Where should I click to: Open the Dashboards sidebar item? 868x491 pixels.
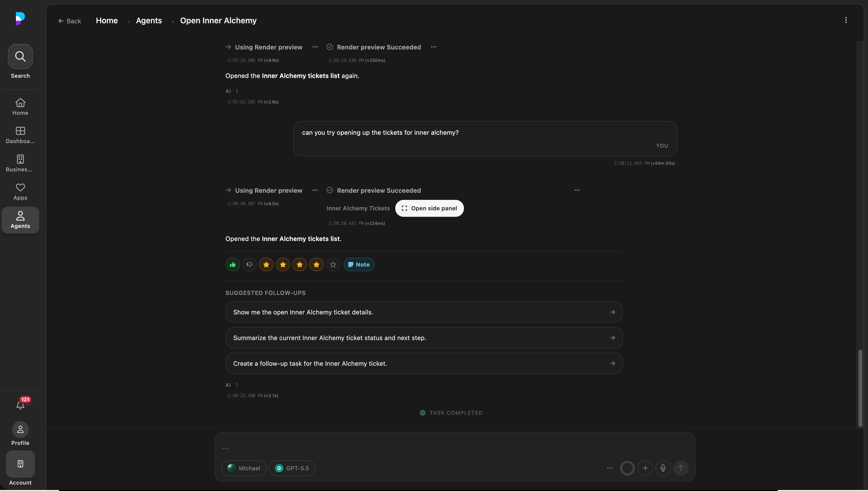[20, 135]
